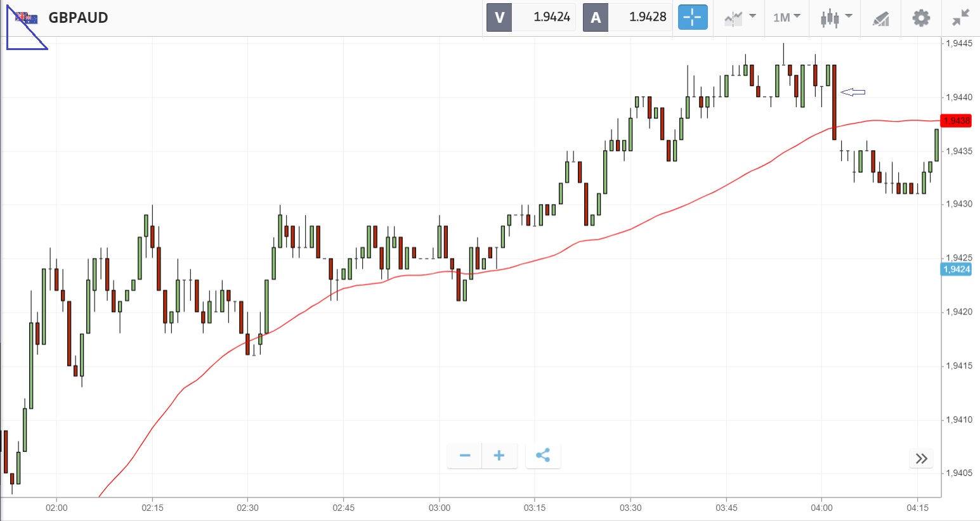The width and height of the screenshot is (980, 521).
Task: Select the GBPAUD instrument name
Action: (78, 18)
